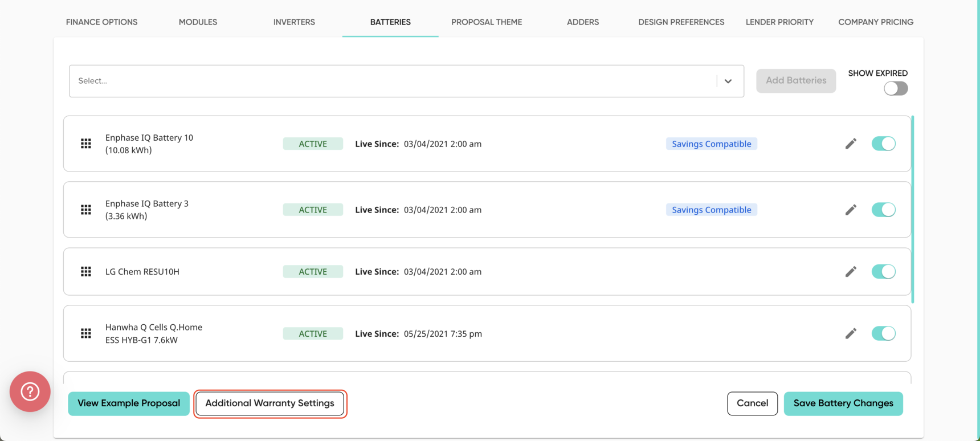Click the Cancel button
Image resolution: width=980 pixels, height=441 pixels.
[x=752, y=403]
